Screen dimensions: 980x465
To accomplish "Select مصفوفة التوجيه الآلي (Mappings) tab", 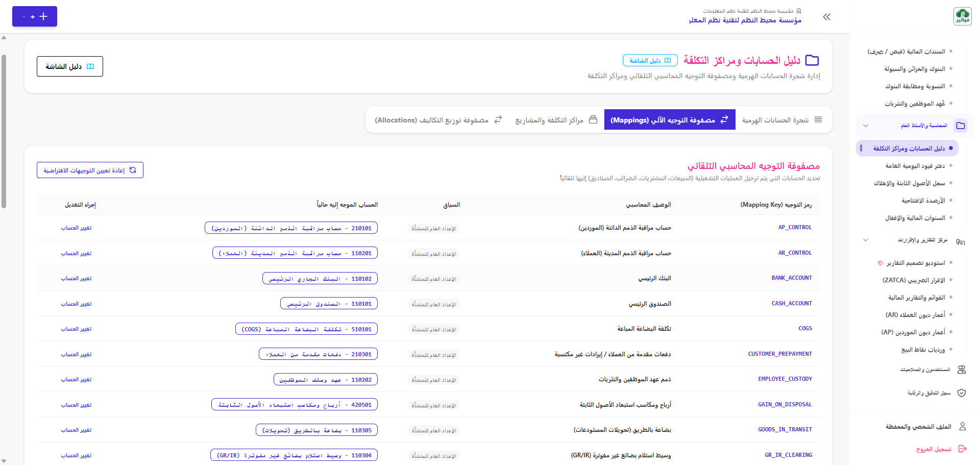I will click(670, 119).
